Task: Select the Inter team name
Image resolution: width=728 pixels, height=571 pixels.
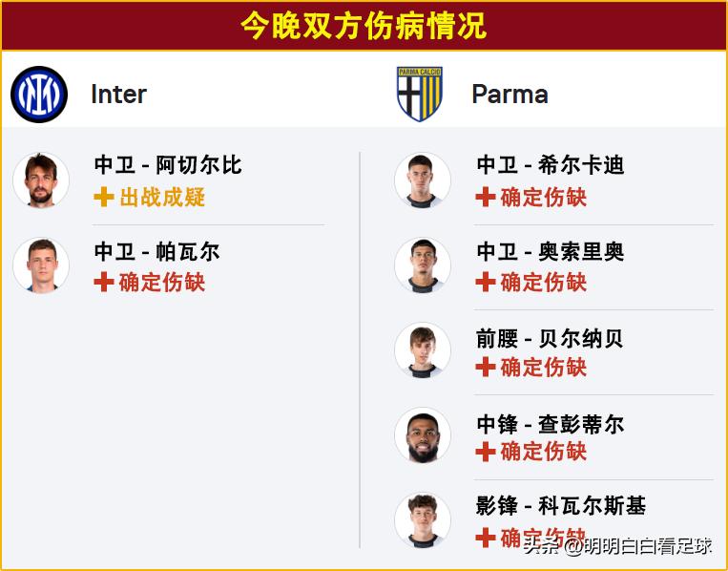Action: [118, 95]
